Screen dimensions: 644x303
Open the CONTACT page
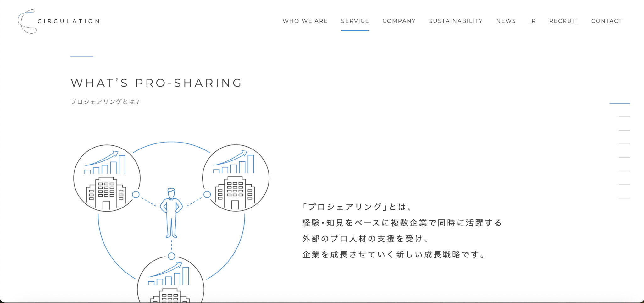[607, 21]
